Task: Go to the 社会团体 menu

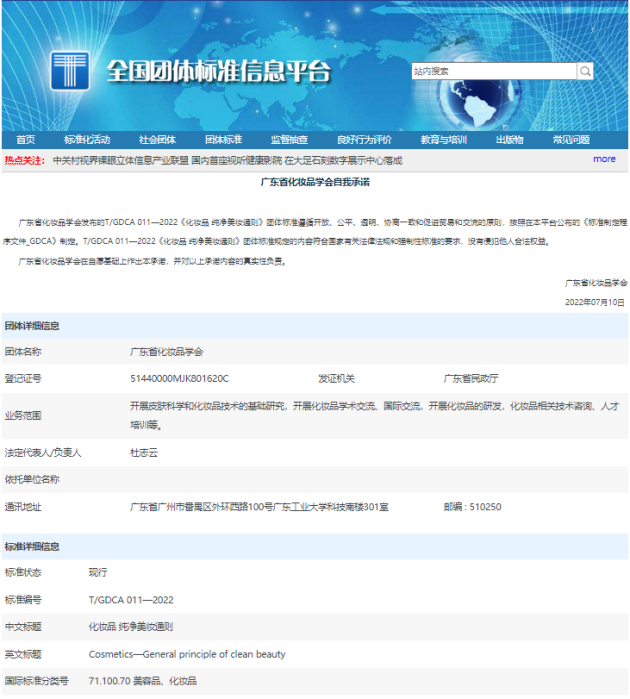Action: (x=157, y=140)
